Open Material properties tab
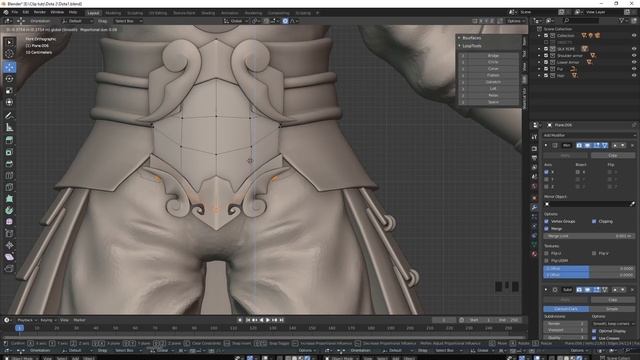This screenshot has height=360, width=640. (x=535, y=253)
